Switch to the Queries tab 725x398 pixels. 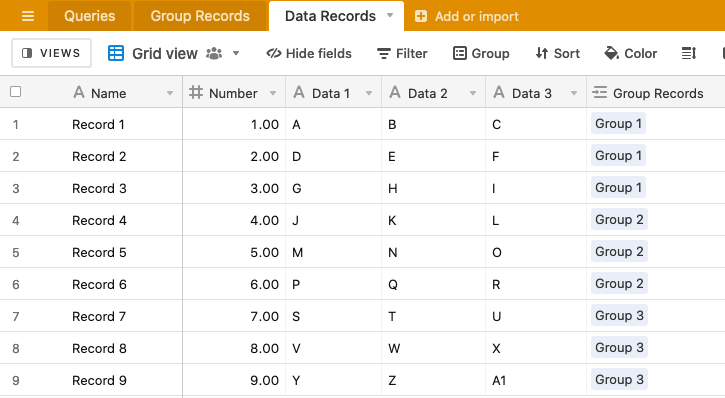click(89, 16)
